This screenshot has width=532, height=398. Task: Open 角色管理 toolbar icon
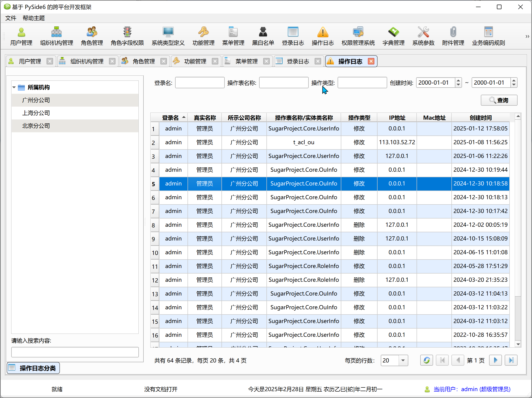[x=92, y=36]
